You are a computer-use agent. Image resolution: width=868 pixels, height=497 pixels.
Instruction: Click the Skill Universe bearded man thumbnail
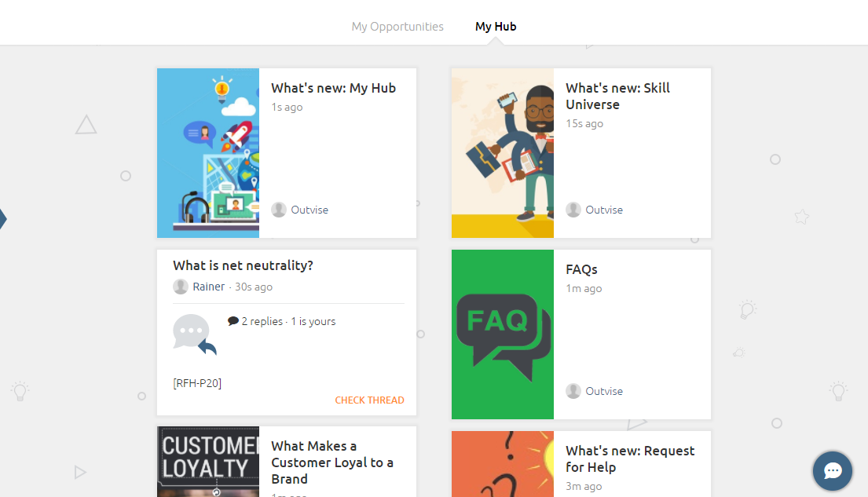pos(503,153)
